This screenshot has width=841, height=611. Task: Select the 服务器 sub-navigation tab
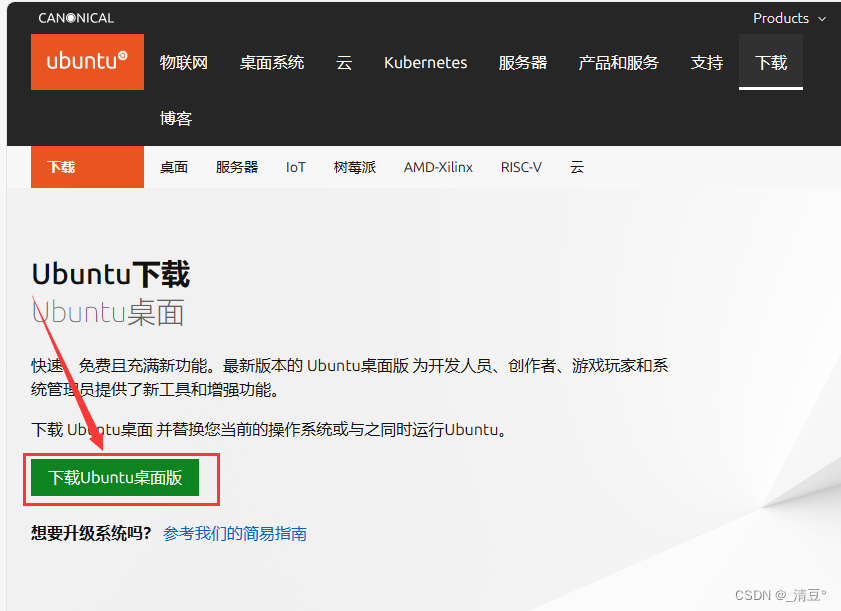(x=237, y=167)
